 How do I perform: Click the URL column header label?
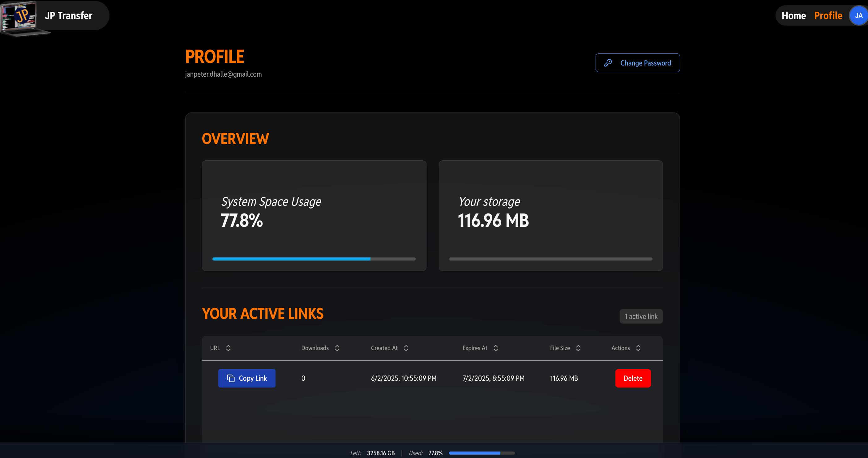tap(215, 348)
